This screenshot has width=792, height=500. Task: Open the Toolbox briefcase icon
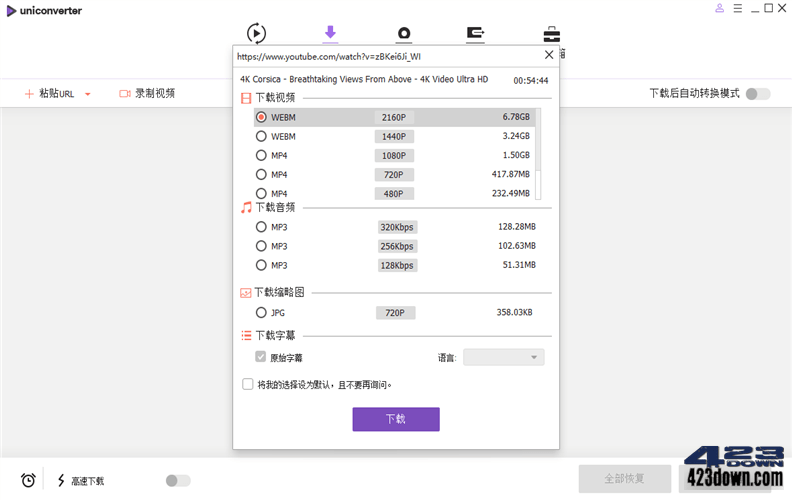[x=551, y=34]
